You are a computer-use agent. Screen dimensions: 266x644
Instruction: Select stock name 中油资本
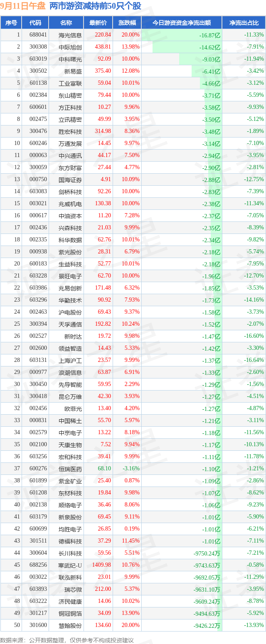click(x=71, y=216)
